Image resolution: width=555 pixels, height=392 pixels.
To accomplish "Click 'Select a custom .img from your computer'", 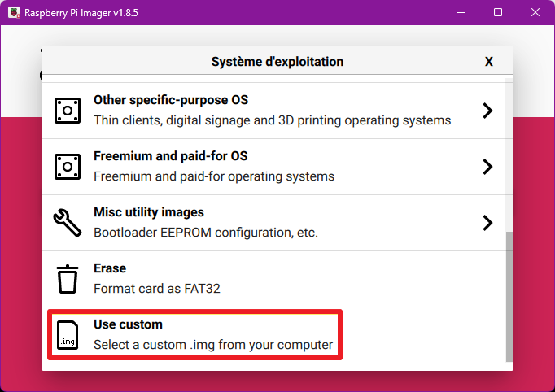I will point(213,345).
